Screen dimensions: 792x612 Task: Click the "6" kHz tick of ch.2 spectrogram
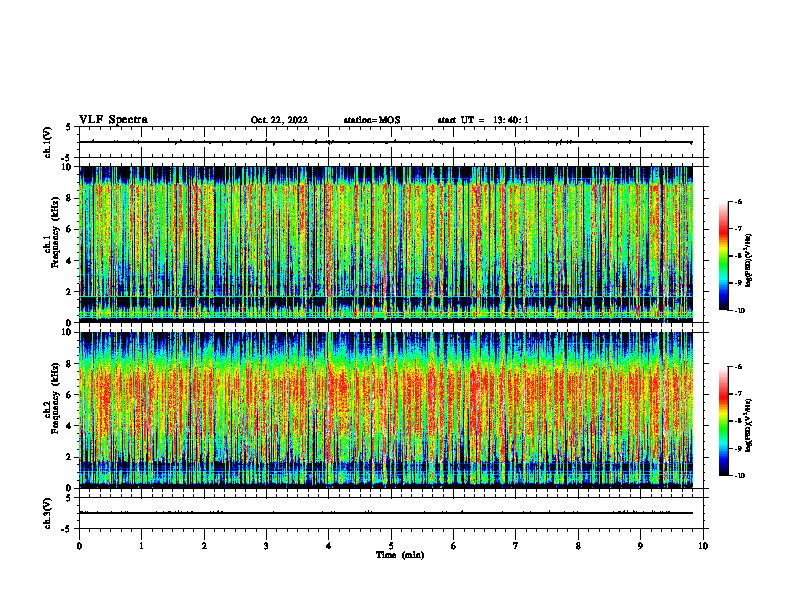coord(70,395)
